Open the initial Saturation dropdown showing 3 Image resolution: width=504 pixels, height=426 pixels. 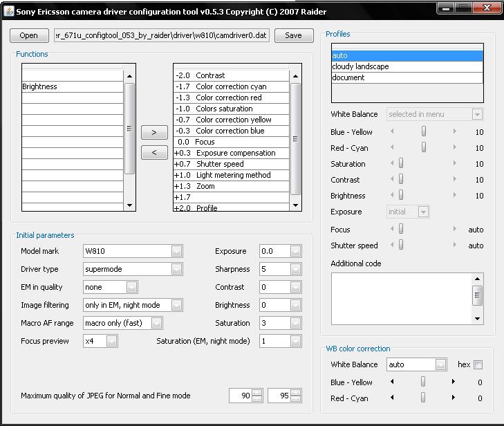click(295, 323)
